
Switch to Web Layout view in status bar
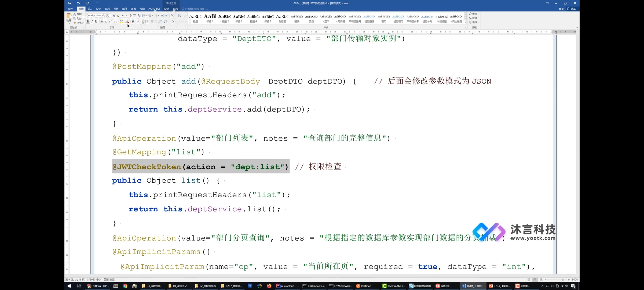tap(541, 280)
